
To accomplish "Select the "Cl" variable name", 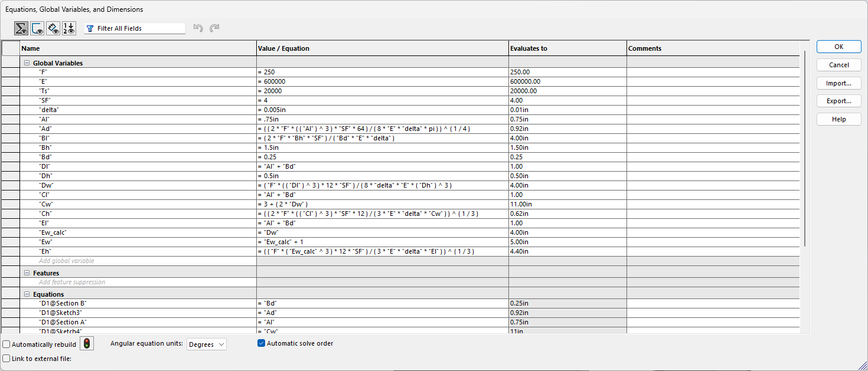I will 44,195.
